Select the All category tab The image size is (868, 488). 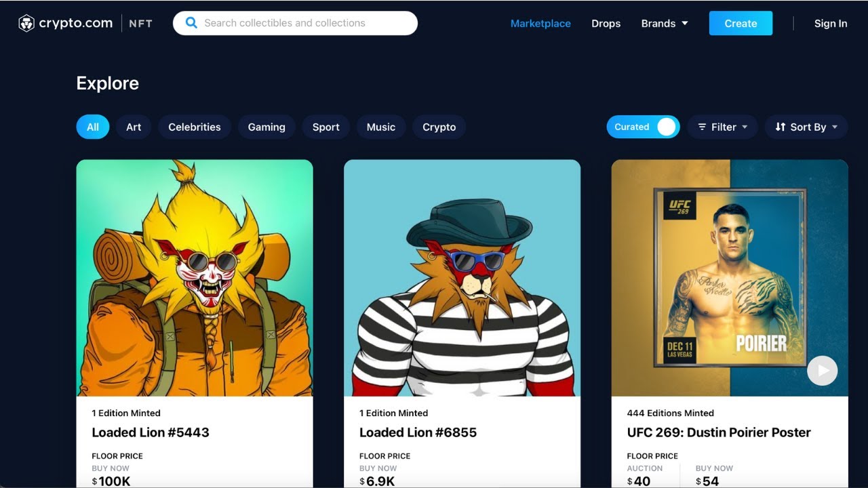(93, 127)
